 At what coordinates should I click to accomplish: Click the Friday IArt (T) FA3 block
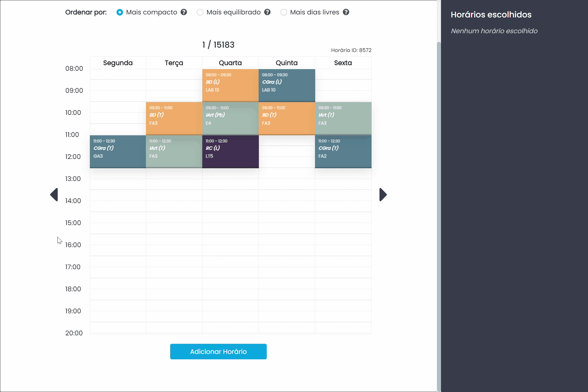point(343,118)
